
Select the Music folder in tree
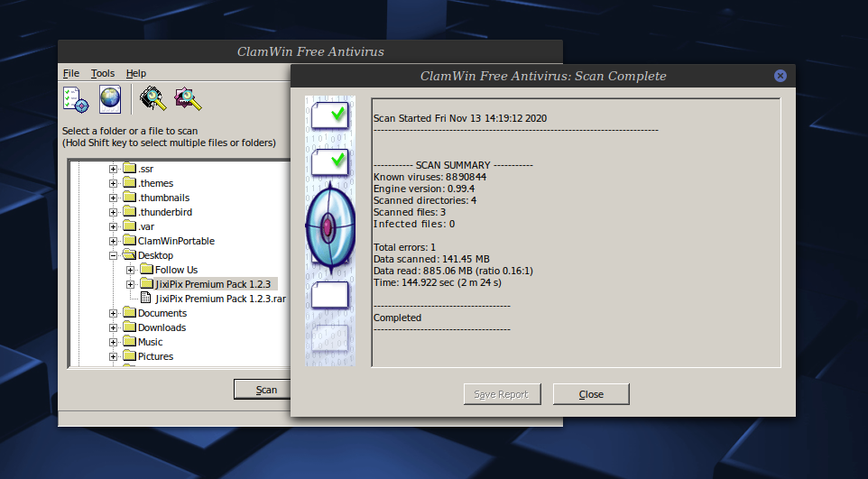tap(150, 342)
